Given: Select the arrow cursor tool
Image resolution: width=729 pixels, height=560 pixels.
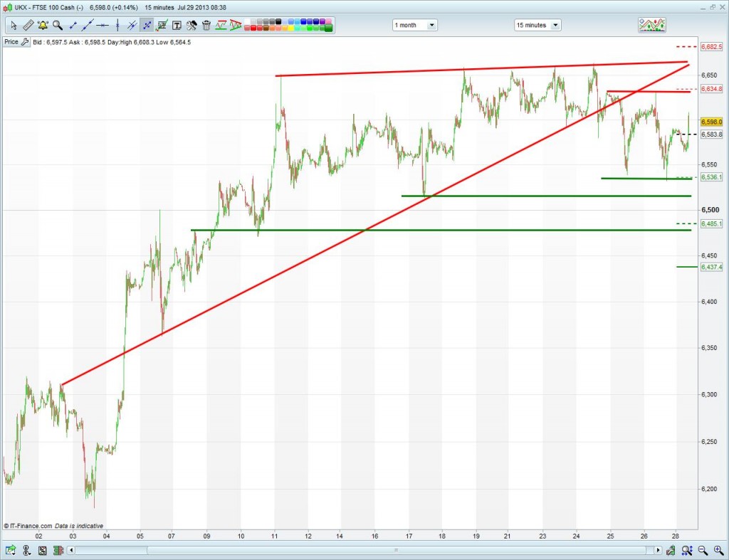Looking at the screenshot, I should coord(13,26).
